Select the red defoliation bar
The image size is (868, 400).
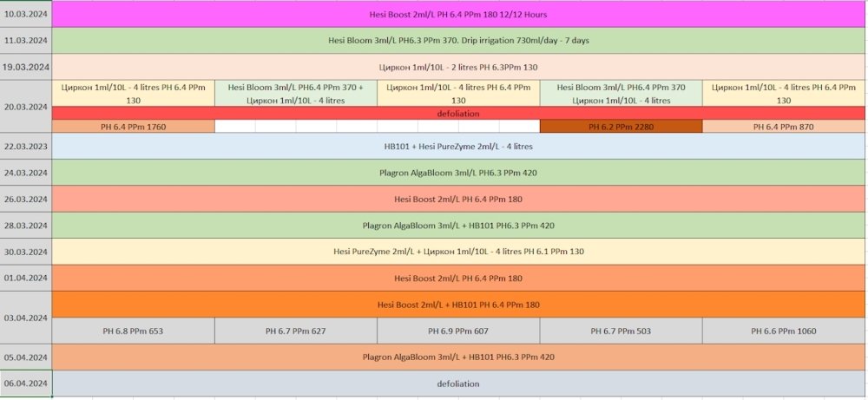[x=458, y=114]
